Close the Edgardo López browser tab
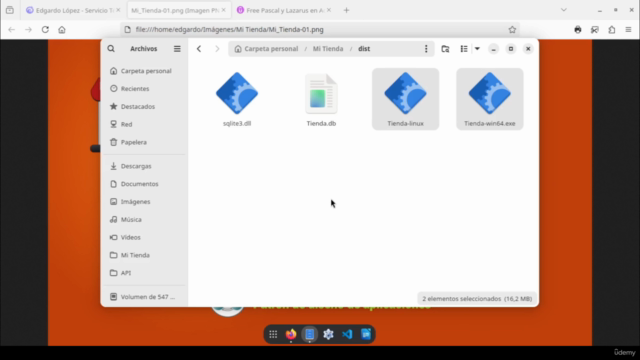Image resolution: width=640 pixels, height=360 pixels. [x=118, y=10]
